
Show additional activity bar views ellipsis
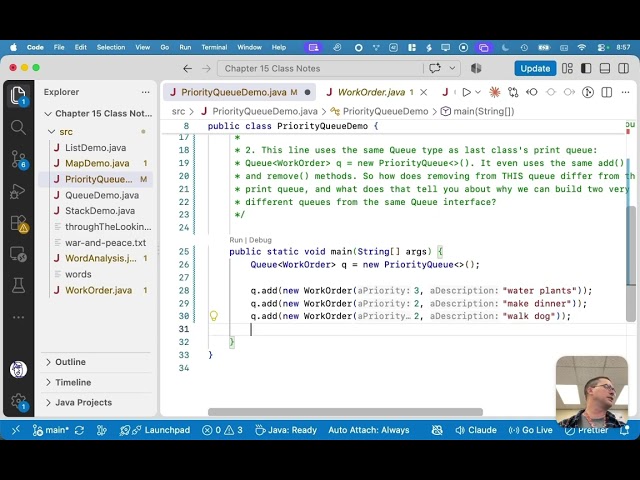[18, 317]
